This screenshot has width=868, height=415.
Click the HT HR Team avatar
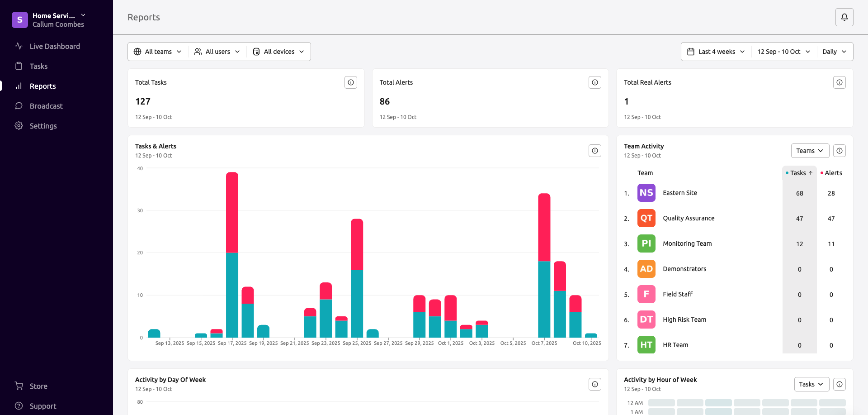(646, 345)
